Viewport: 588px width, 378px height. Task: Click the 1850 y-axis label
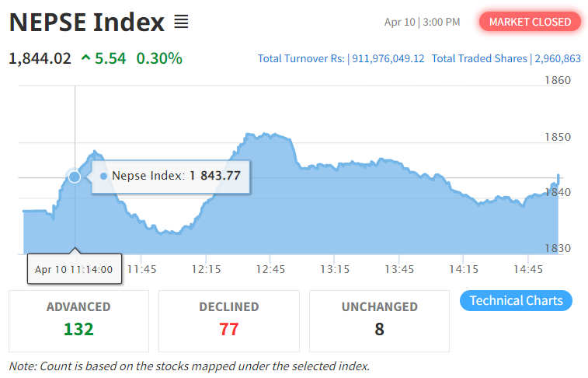tap(556, 137)
